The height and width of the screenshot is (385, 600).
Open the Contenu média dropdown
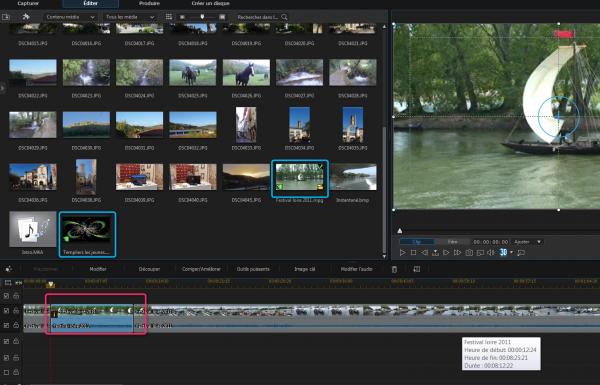tap(70, 17)
